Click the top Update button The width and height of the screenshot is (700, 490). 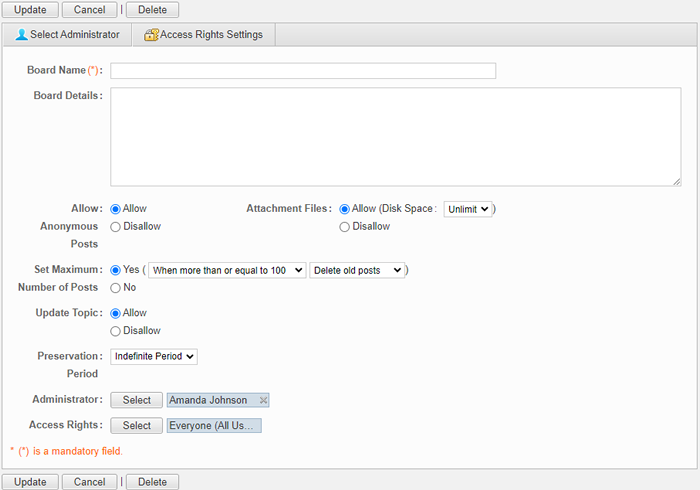pos(30,10)
